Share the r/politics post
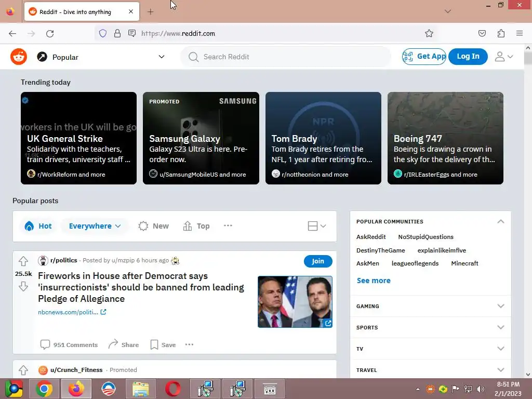This screenshot has width=532, height=399. pyautogui.click(x=124, y=345)
